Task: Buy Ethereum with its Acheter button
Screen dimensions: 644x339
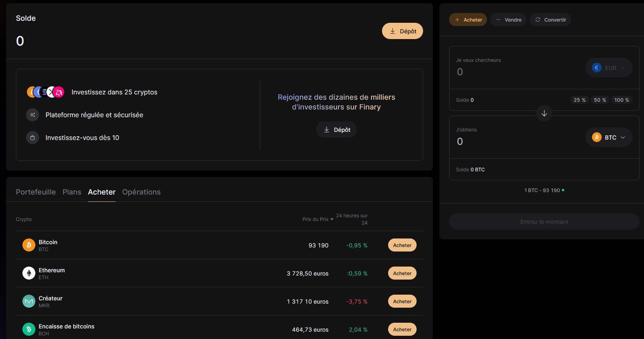Action: pyautogui.click(x=402, y=273)
